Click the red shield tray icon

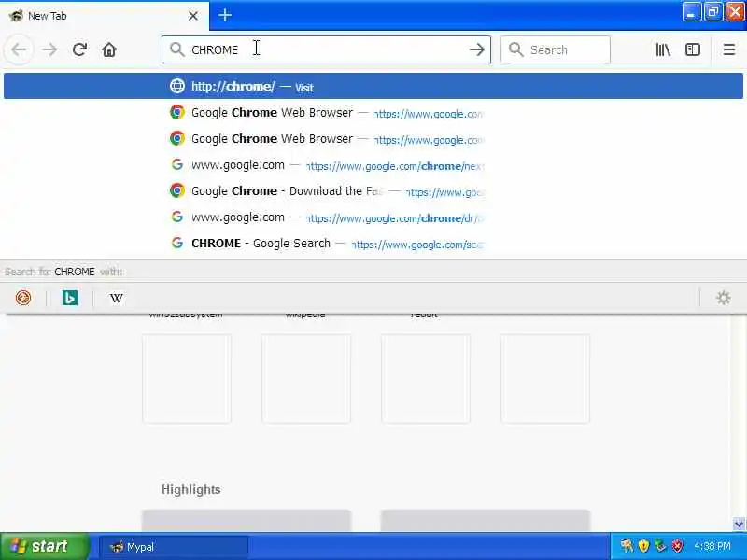(x=677, y=546)
